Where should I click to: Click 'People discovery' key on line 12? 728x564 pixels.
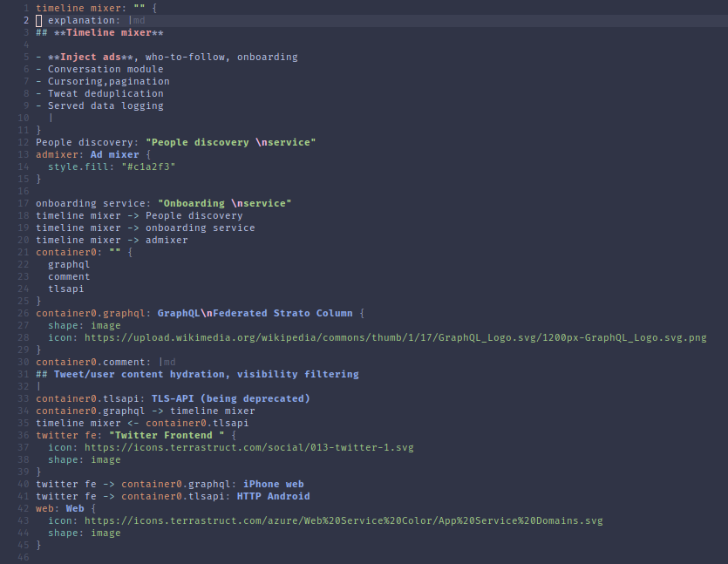coord(85,142)
